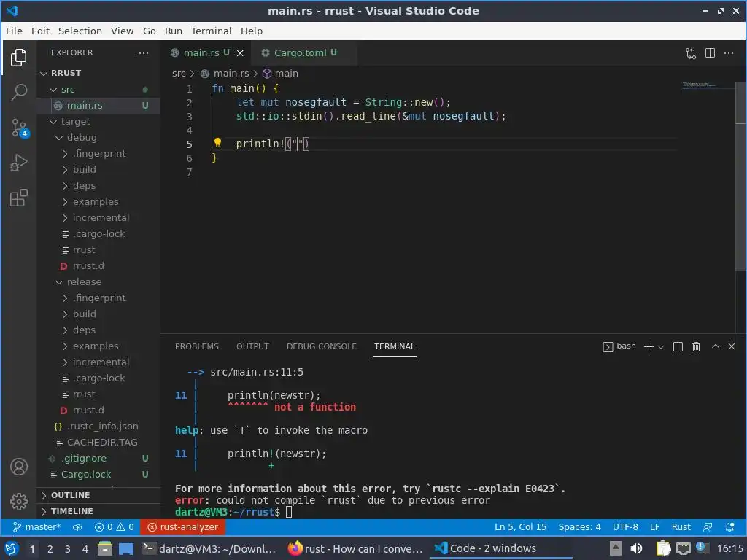Open the Run and Debug view
The width and height of the screenshot is (747, 560).
[x=18, y=163]
